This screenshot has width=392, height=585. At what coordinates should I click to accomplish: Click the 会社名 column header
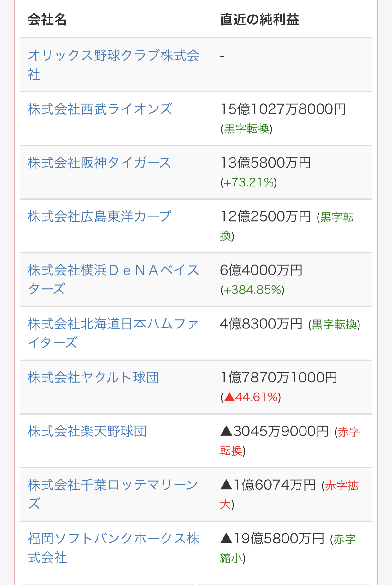[x=47, y=20]
